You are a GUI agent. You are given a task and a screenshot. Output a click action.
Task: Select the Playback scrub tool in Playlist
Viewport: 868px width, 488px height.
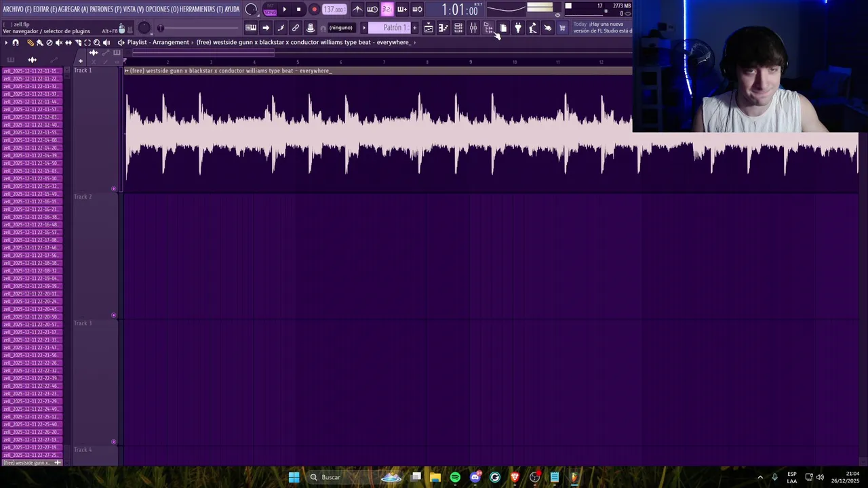(106, 43)
